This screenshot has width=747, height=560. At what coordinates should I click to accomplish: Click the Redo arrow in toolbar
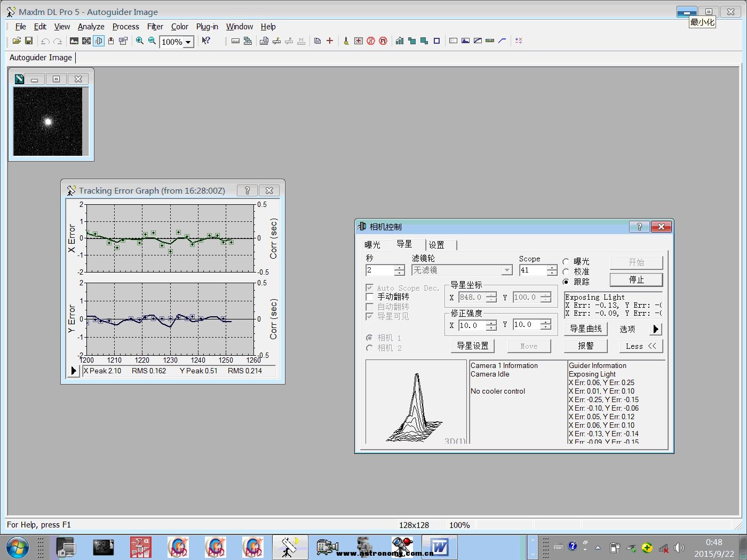pyautogui.click(x=58, y=41)
